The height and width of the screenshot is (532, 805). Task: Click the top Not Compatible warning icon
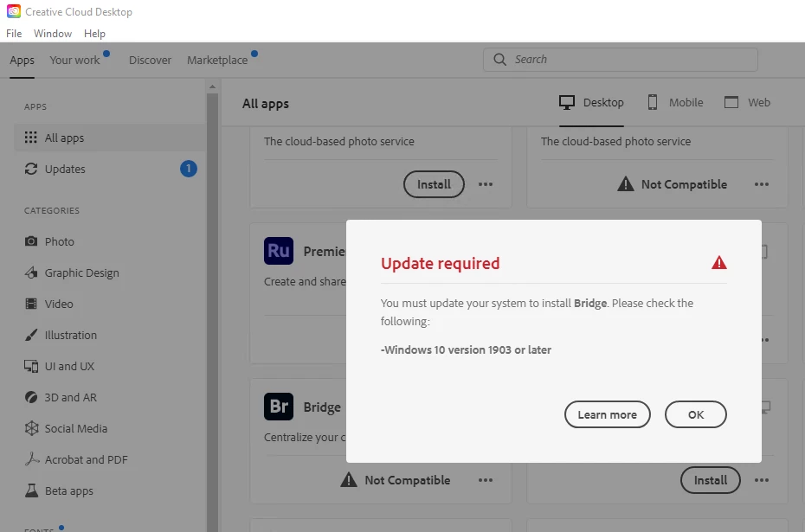[625, 183]
